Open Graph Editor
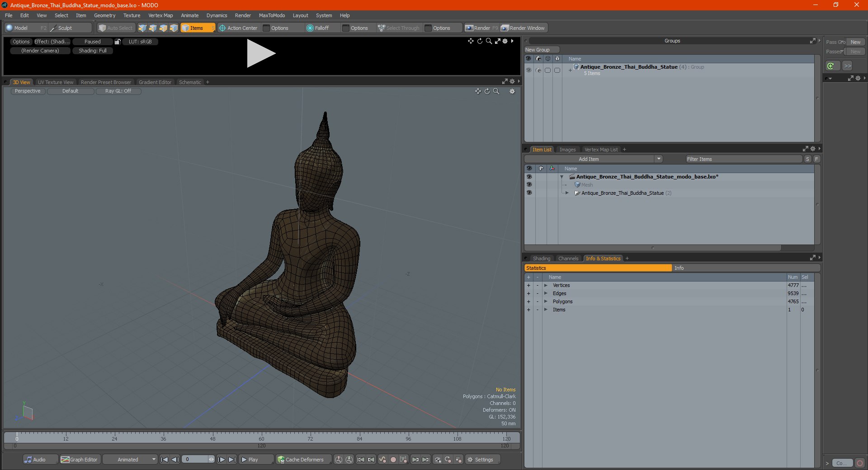The image size is (868, 470). tap(79, 460)
